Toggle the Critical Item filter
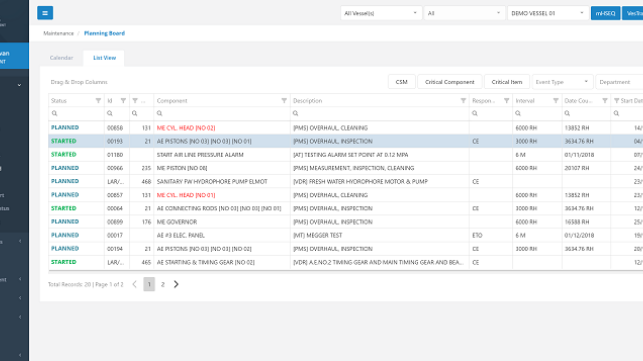This screenshot has height=361, width=643. coord(507,82)
